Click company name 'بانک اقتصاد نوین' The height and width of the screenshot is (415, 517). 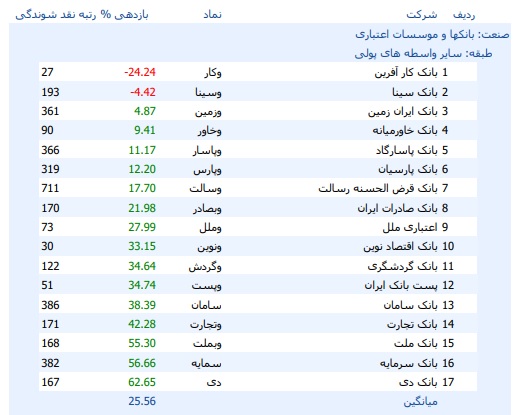pyautogui.click(x=400, y=246)
